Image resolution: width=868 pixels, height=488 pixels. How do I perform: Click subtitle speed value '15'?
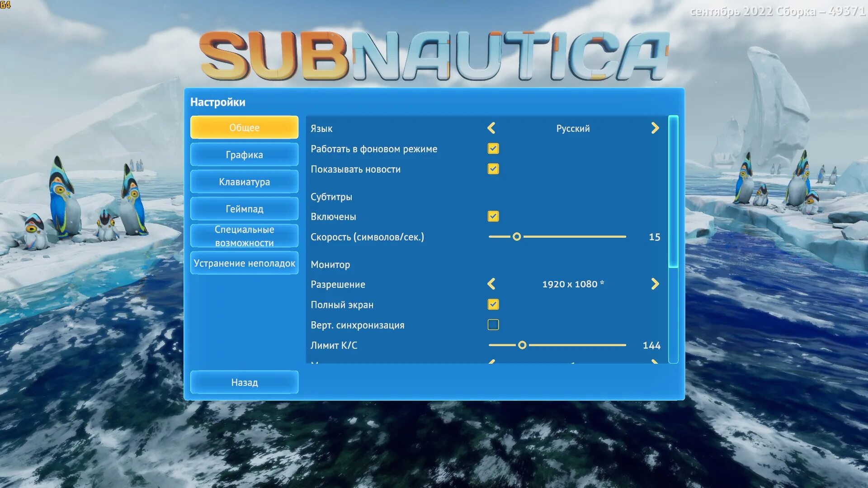[654, 237]
